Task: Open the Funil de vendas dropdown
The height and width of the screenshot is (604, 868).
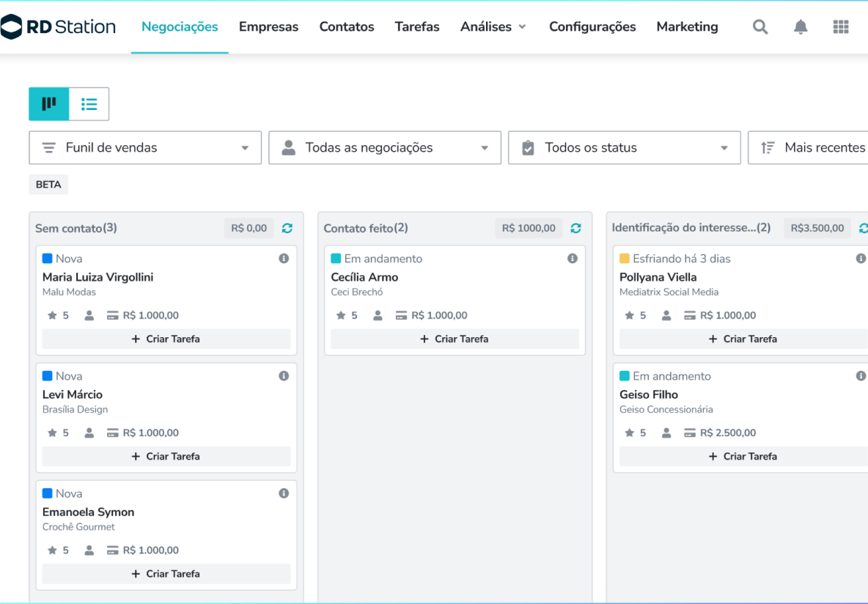Action: (145, 147)
